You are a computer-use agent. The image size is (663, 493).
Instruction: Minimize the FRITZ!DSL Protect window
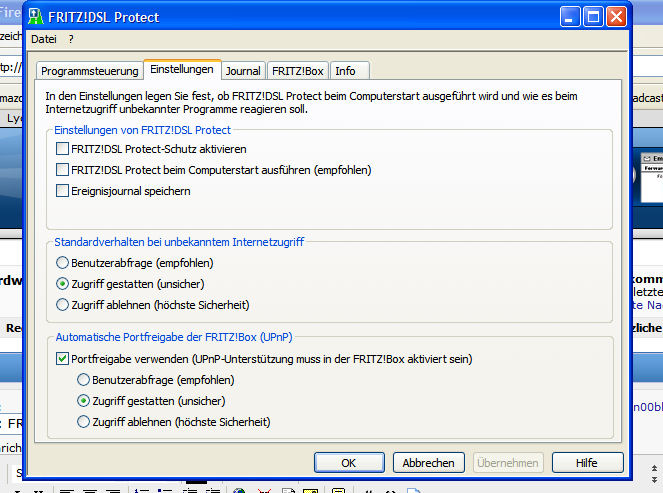[570, 17]
